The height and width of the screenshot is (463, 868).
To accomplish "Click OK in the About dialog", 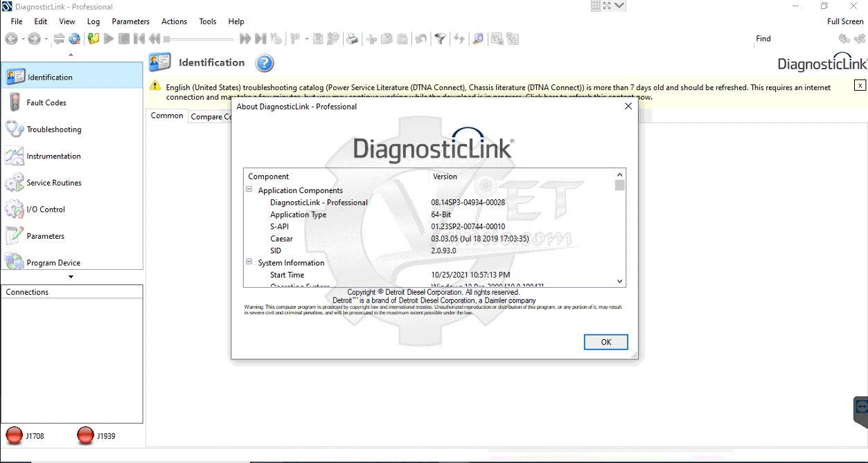I will tap(605, 342).
